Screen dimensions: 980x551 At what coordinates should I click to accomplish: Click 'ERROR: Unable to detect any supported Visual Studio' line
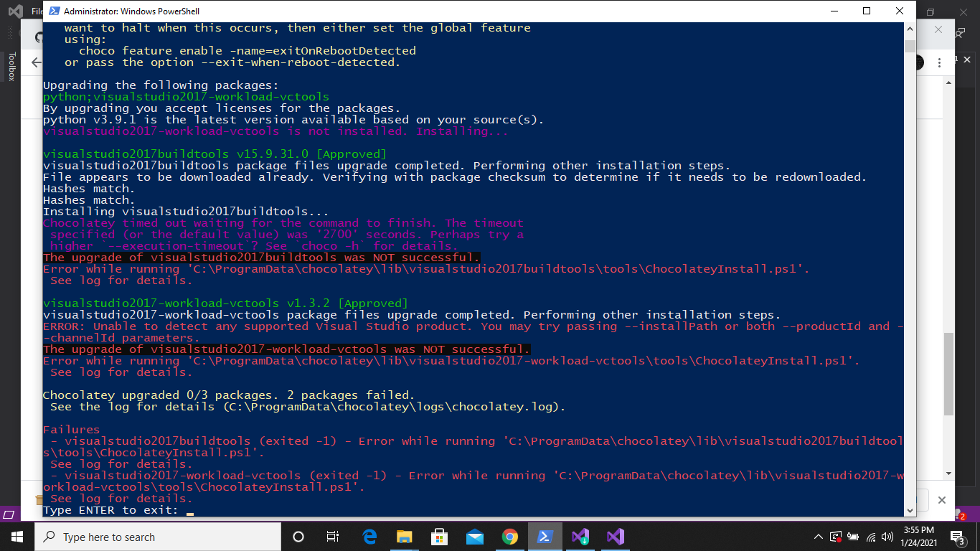pos(473,326)
